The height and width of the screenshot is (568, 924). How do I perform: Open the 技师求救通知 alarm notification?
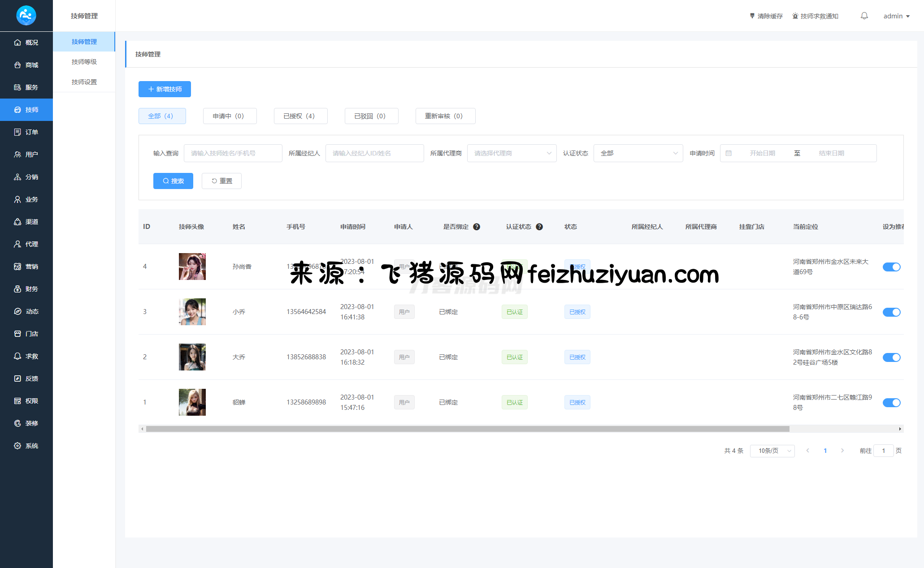815,16
